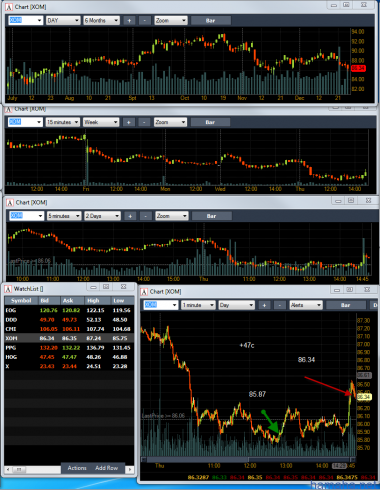
Task: Click the WatchList window title icon
Action: [9, 289]
